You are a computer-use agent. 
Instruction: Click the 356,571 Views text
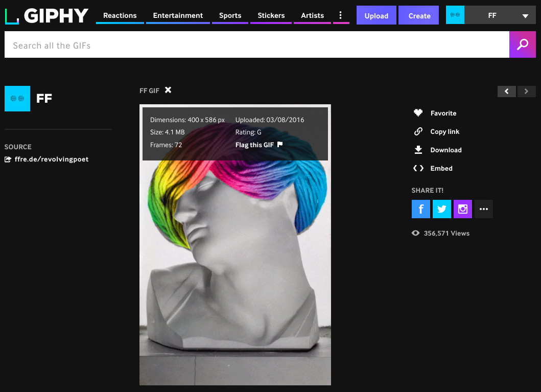click(x=446, y=233)
